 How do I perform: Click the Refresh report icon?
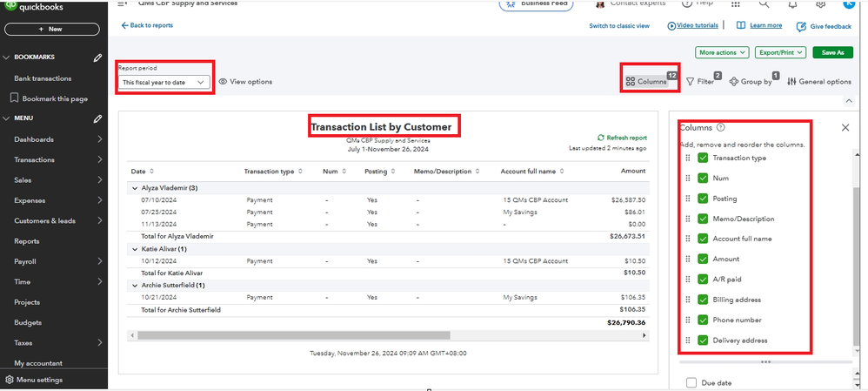click(x=601, y=138)
